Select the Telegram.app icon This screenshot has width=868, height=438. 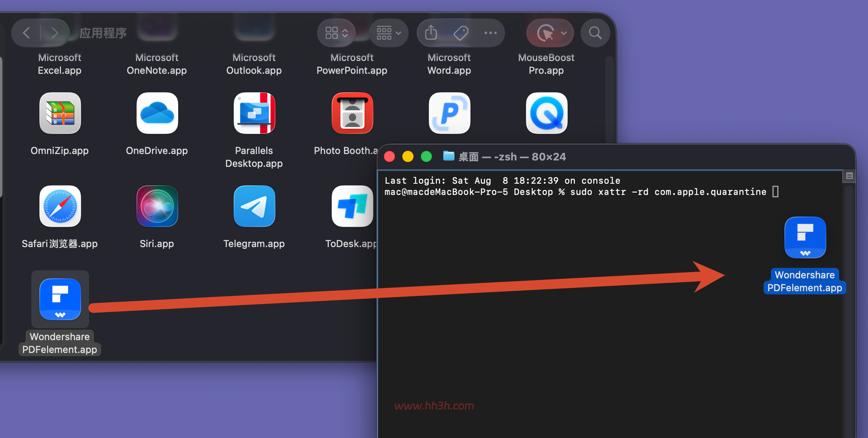[254, 206]
